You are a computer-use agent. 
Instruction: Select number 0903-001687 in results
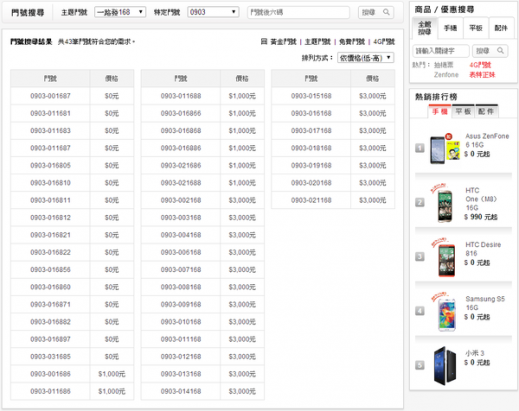pyautogui.click(x=50, y=96)
